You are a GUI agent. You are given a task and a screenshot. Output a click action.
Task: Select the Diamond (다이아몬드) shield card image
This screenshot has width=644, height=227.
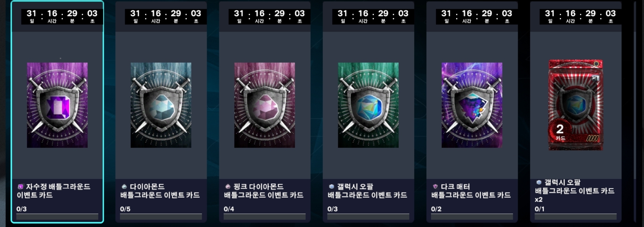[x=161, y=105]
